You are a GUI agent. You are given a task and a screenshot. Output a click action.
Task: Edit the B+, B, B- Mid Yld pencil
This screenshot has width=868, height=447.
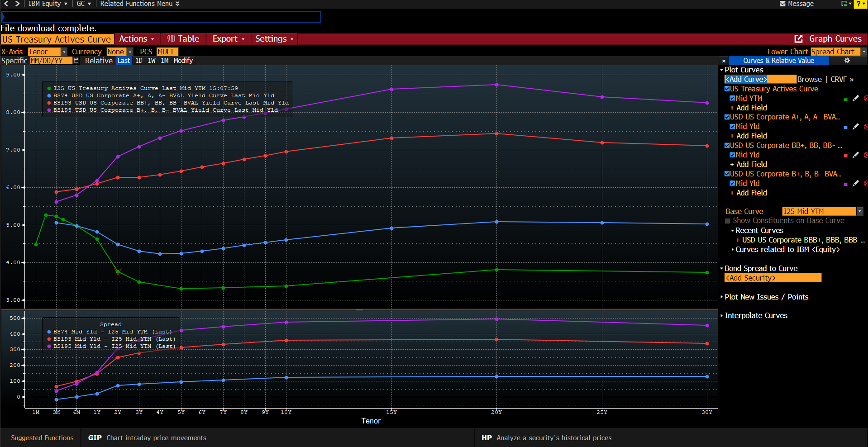pyautogui.click(x=855, y=183)
